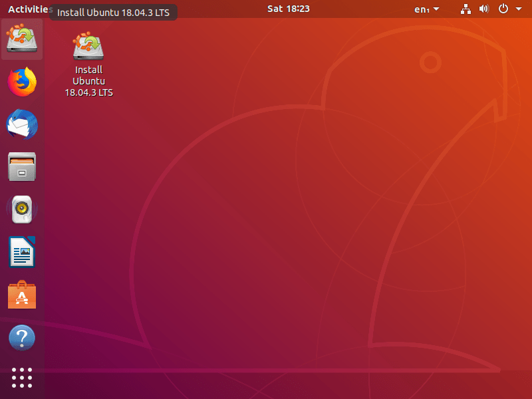Show Applications grid

coord(22,378)
